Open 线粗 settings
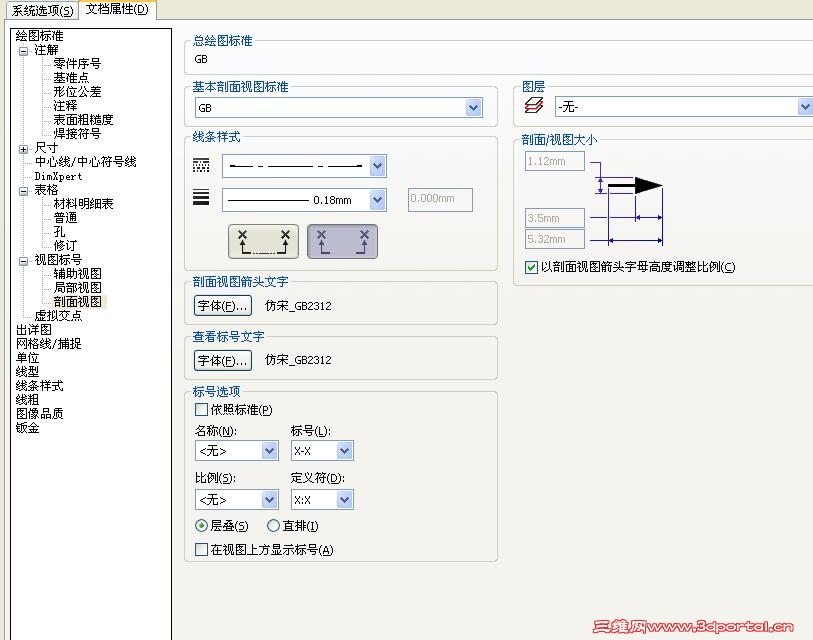Screen dimensions: 813x640 (27, 400)
